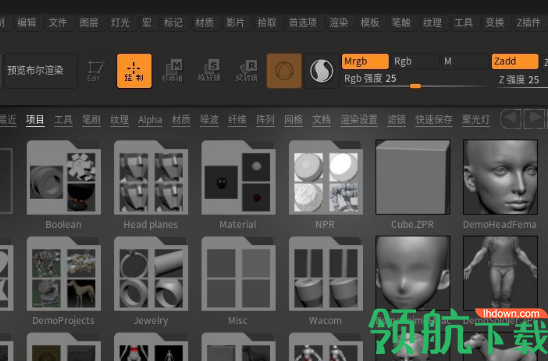Switch to the Move (M) tool icon
Viewport: 548px width, 361px height.
(x=172, y=71)
